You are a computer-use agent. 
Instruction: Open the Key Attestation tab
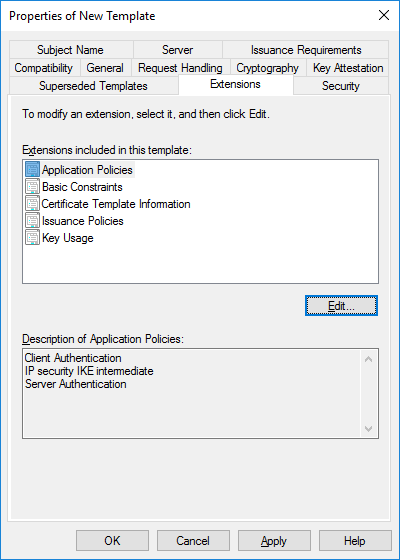pos(348,68)
